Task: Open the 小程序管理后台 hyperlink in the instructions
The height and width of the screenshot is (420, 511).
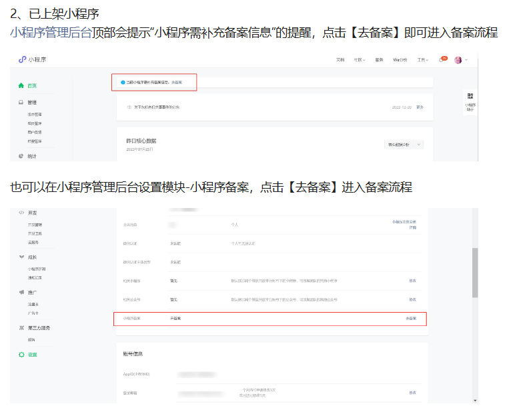Action: (51, 33)
